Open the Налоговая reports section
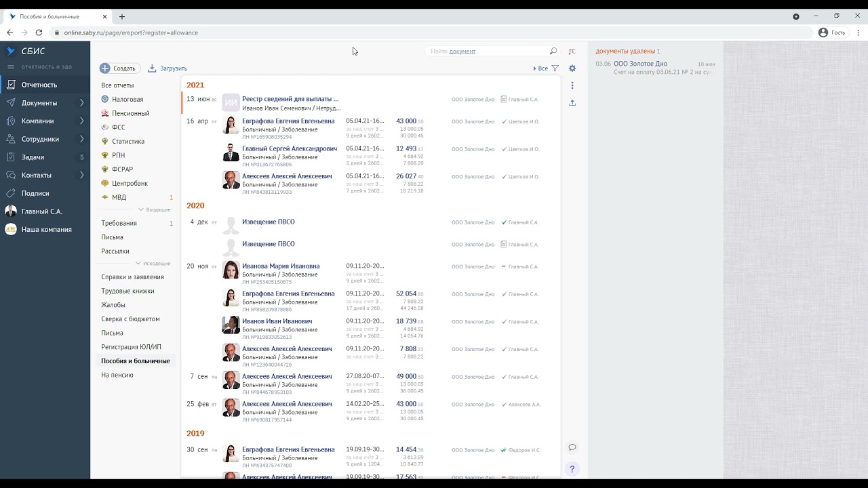 coord(127,100)
